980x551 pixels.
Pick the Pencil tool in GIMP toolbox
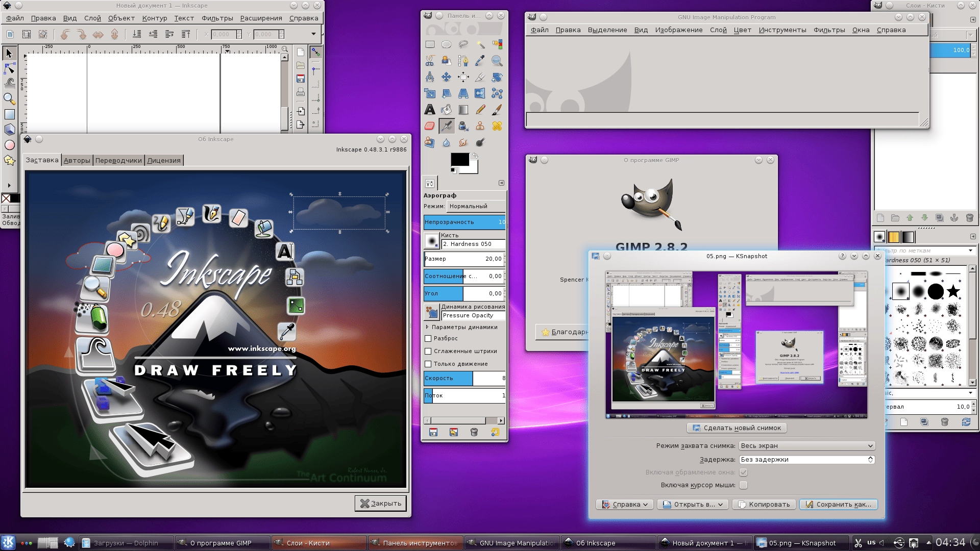[x=480, y=110]
